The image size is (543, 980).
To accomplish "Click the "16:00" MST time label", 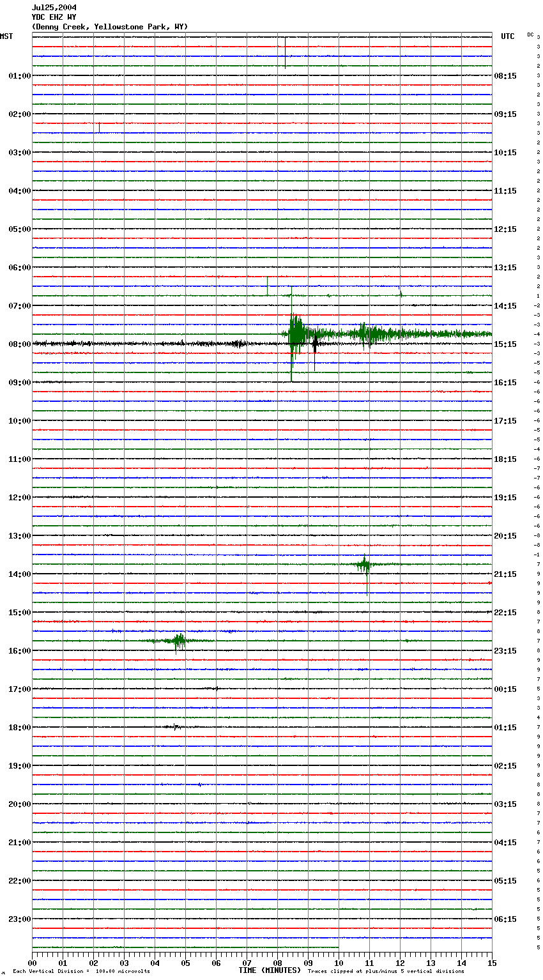I will pos(20,651).
